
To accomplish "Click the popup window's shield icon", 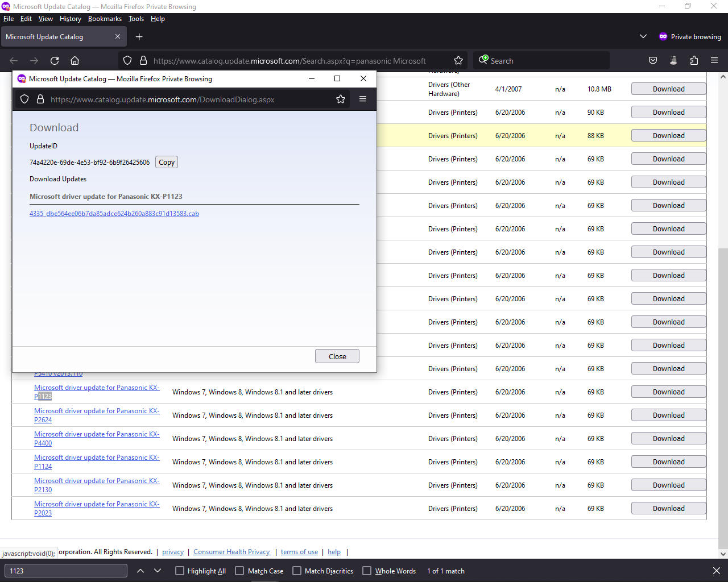I will pos(24,99).
